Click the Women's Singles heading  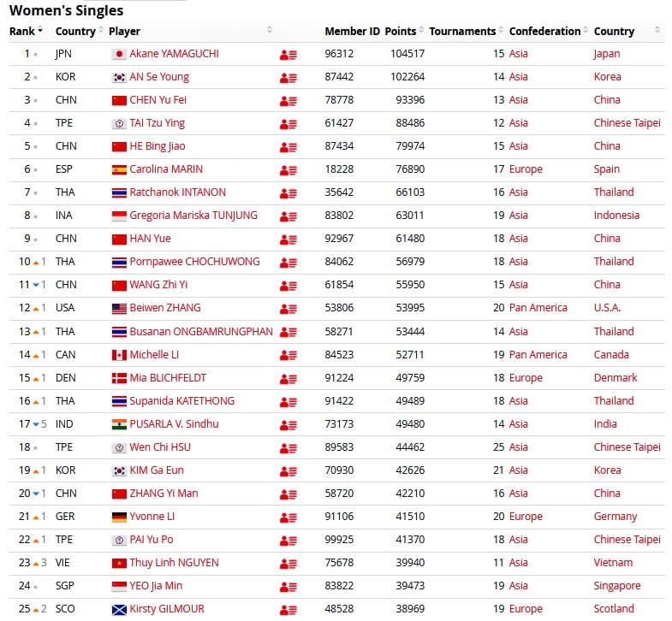67,11
